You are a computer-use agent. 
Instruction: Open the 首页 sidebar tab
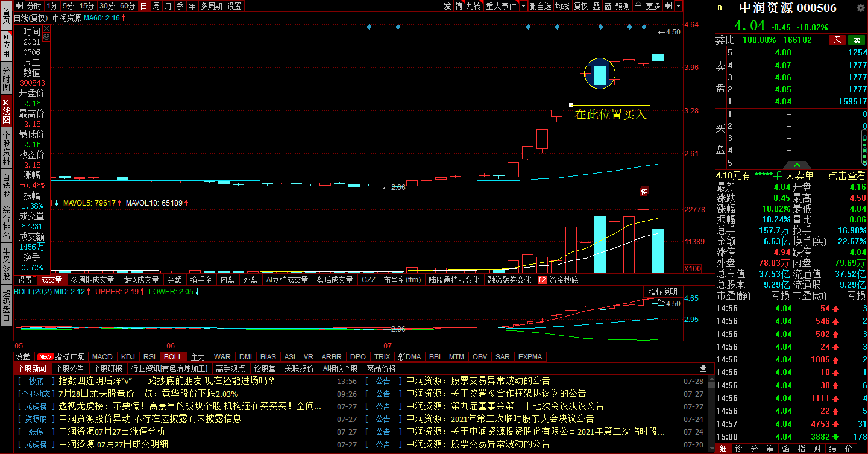(6, 16)
